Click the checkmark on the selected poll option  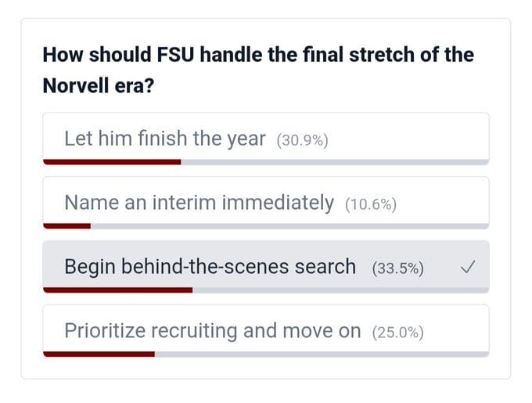(466, 267)
